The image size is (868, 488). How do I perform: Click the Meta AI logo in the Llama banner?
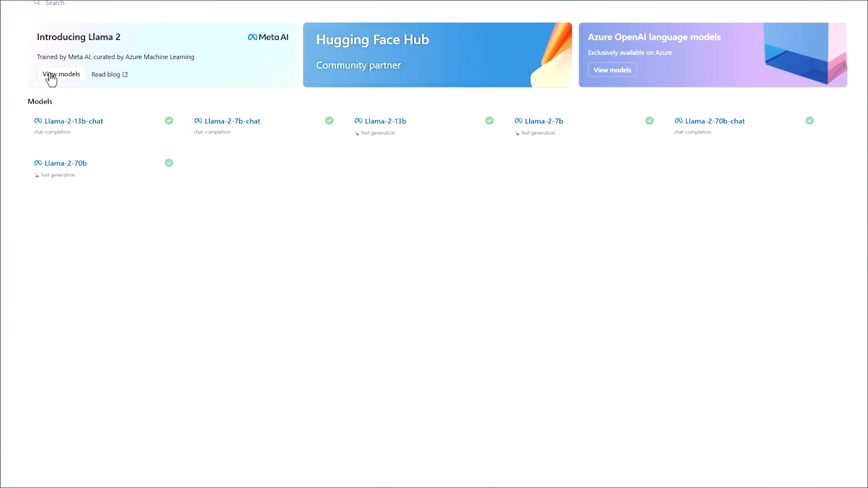click(268, 37)
